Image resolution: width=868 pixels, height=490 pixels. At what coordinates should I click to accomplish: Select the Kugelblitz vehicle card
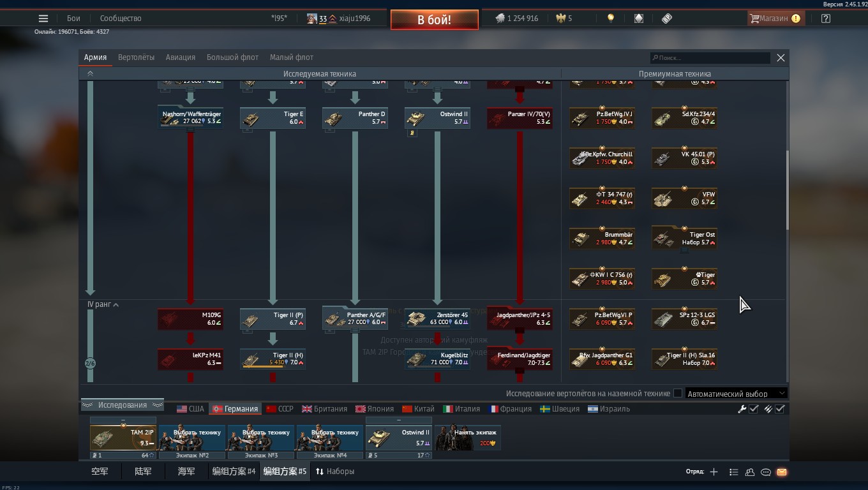[x=437, y=359]
